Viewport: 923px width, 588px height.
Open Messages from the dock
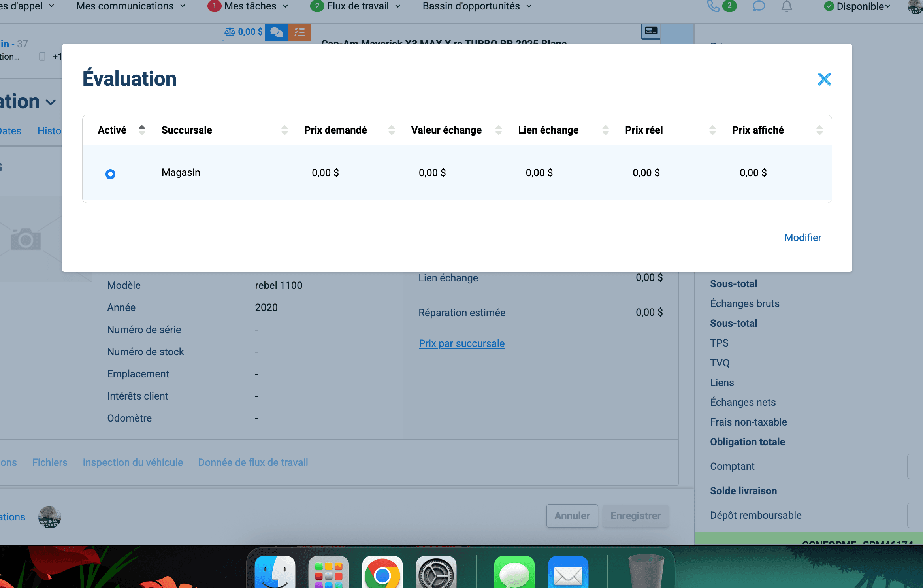tap(514, 572)
